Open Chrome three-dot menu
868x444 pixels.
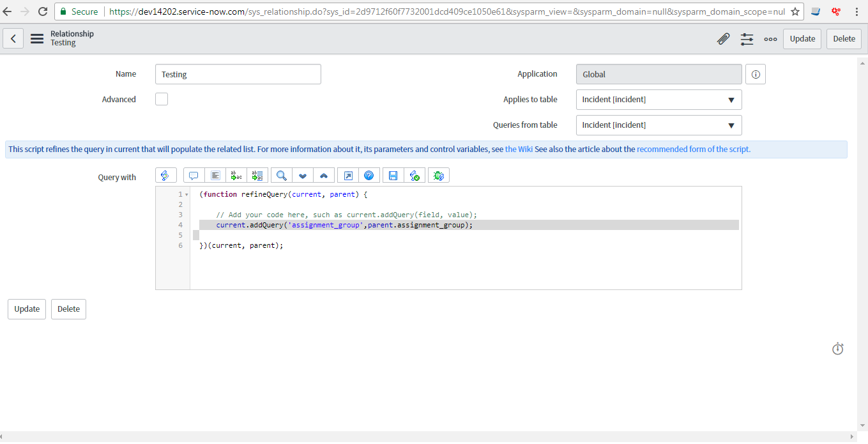857,11
